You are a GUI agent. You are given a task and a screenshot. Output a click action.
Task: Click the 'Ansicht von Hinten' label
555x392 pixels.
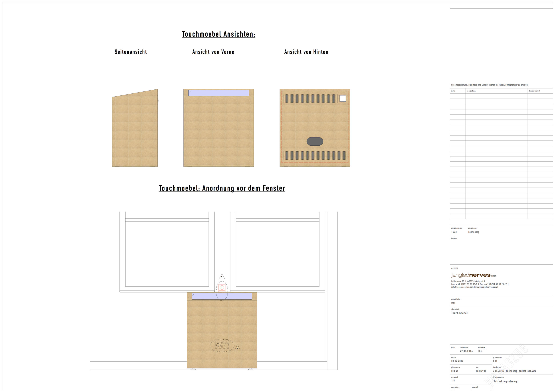tap(306, 52)
